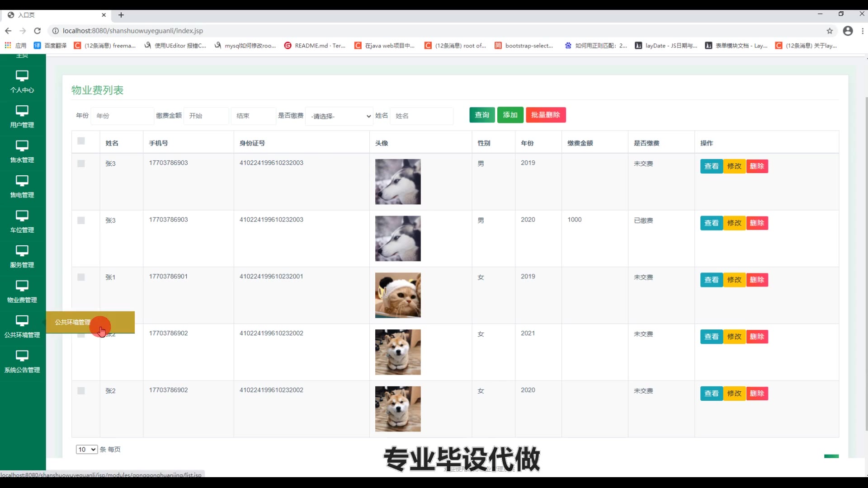Select 公共环境管理 flyout submenu item

click(73, 322)
